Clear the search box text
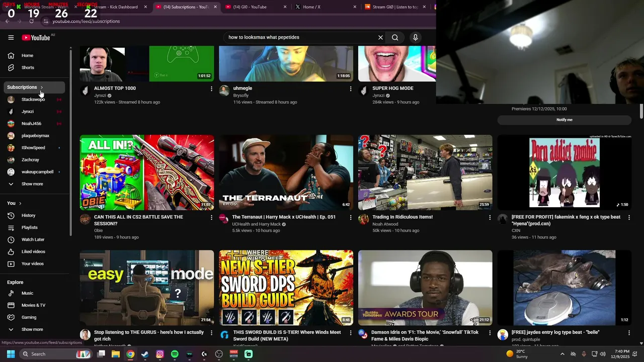 (380, 37)
